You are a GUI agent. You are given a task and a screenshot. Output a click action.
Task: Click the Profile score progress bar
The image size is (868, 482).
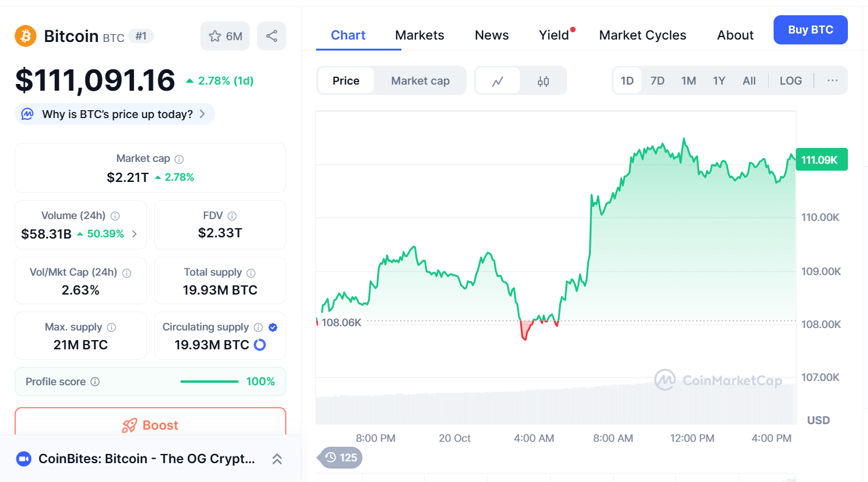click(209, 382)
